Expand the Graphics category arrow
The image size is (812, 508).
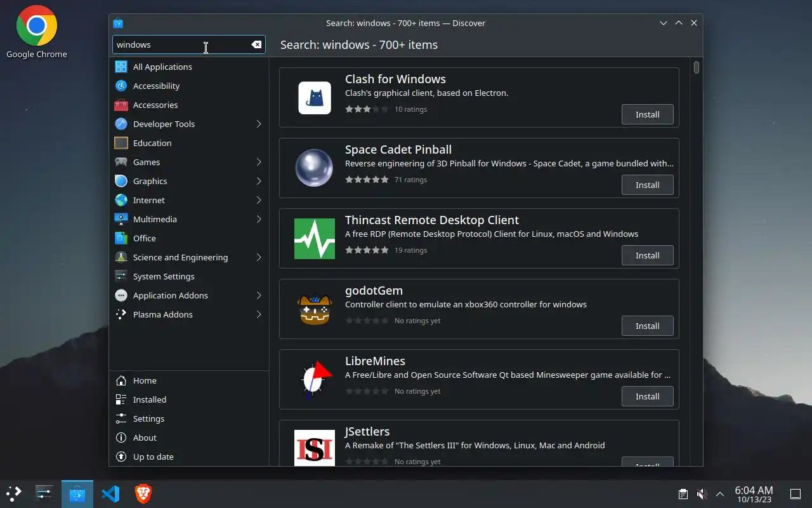(259, 181)
